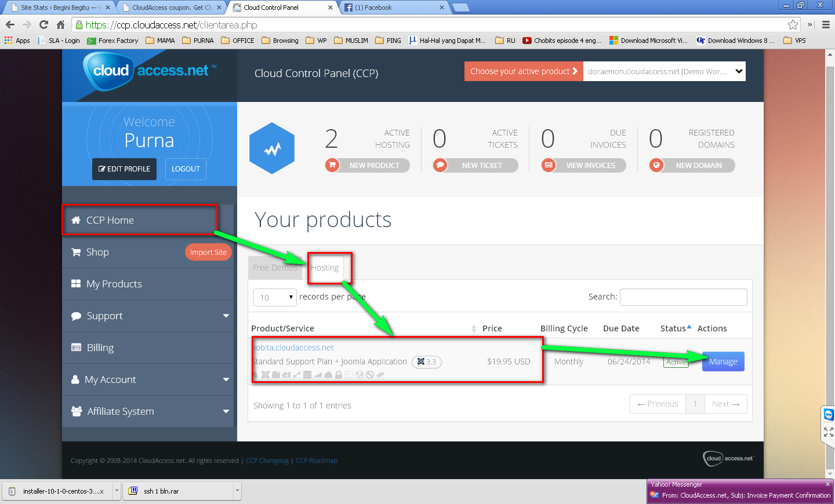
Task: Switch to the Hosting tab
Action: [325, 268]
